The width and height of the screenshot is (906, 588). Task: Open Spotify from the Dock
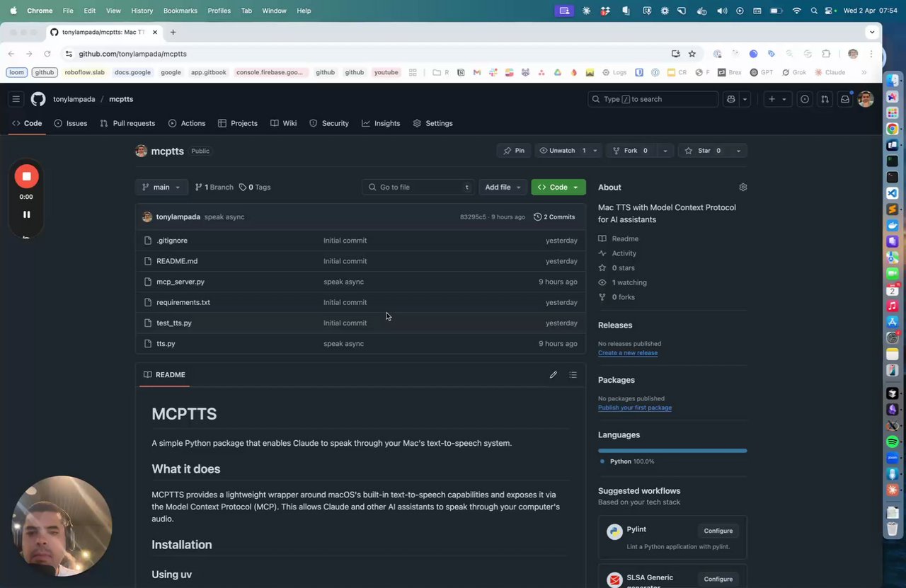[x=893, y=442]
